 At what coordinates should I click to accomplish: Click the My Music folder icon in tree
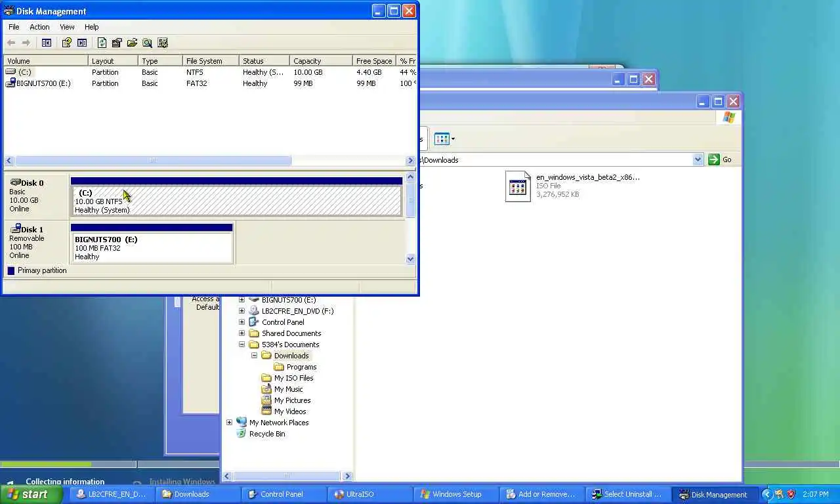pyautogui.click(x=266, y=389)
